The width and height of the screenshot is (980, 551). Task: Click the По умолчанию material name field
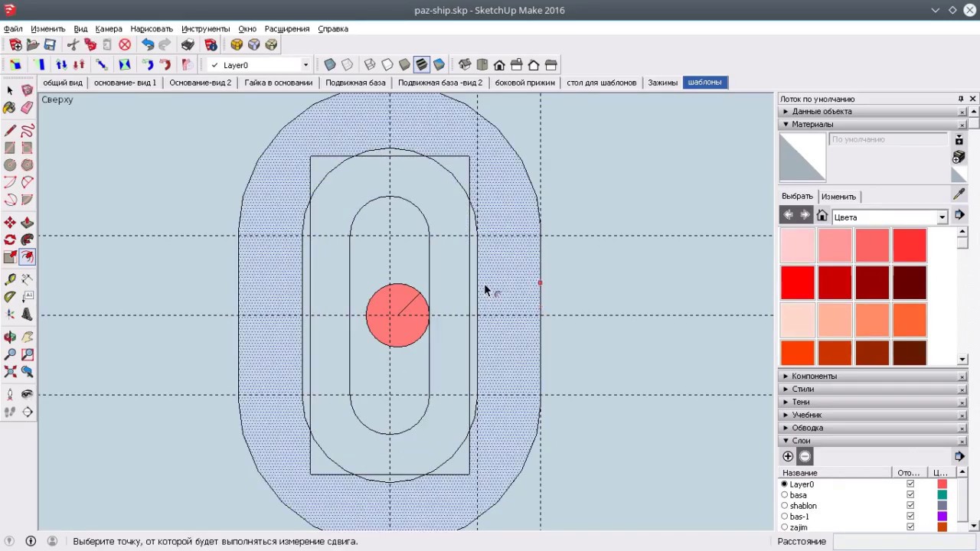(x=888, y=139)
